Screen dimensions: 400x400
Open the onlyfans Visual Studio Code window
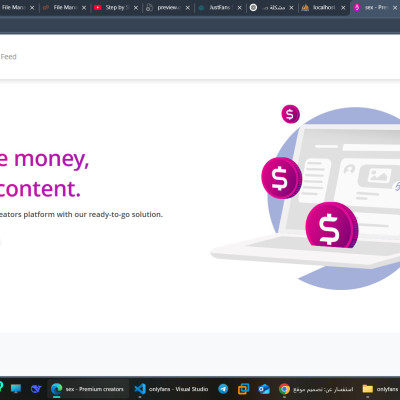tap(171, 389)
